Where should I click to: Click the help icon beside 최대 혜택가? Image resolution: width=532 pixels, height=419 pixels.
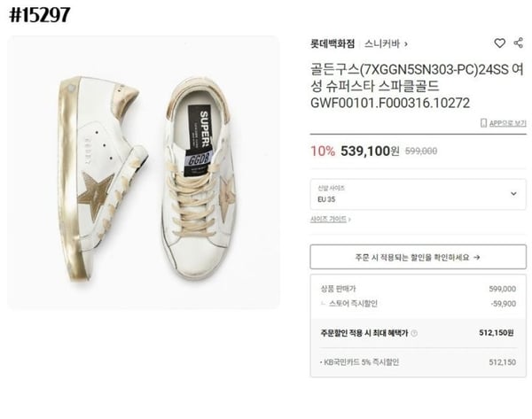coord(413,334)
